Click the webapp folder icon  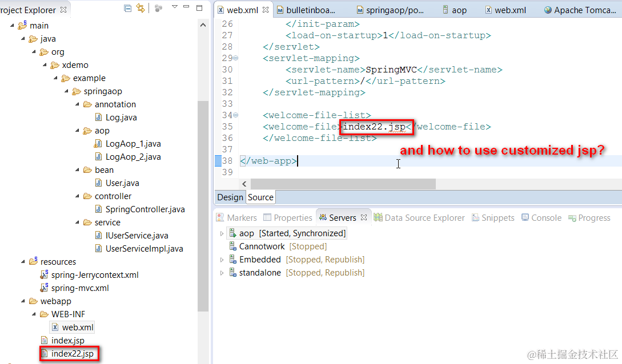click(33, 301)
